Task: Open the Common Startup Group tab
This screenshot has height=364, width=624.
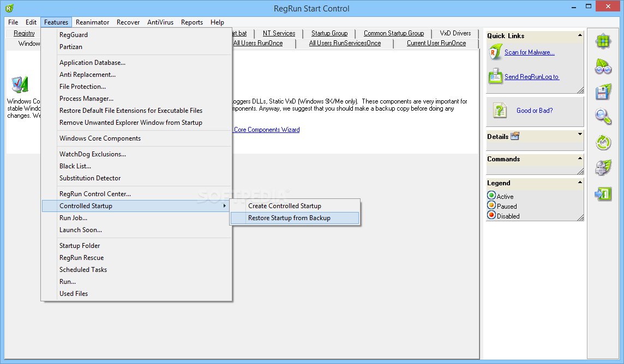Action: coord(394,33)
